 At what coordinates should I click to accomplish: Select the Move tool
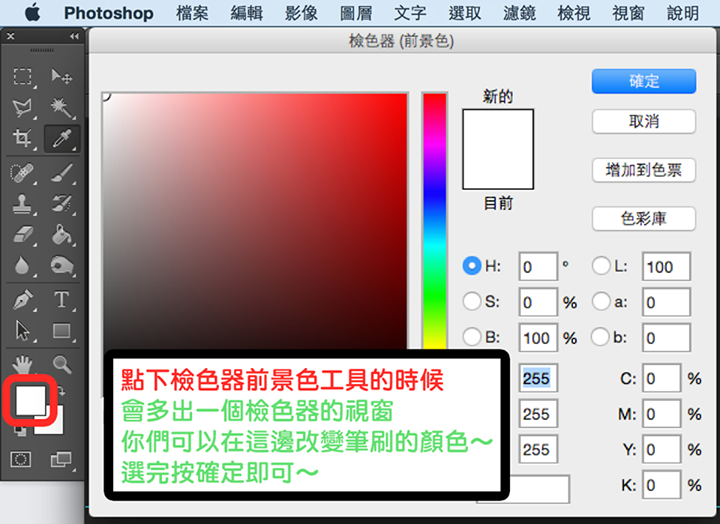pyautogui.click(x=62, y=76)
